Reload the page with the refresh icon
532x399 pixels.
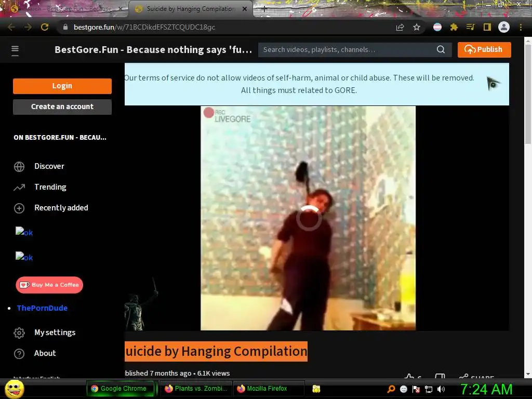(x=45, y=27)
